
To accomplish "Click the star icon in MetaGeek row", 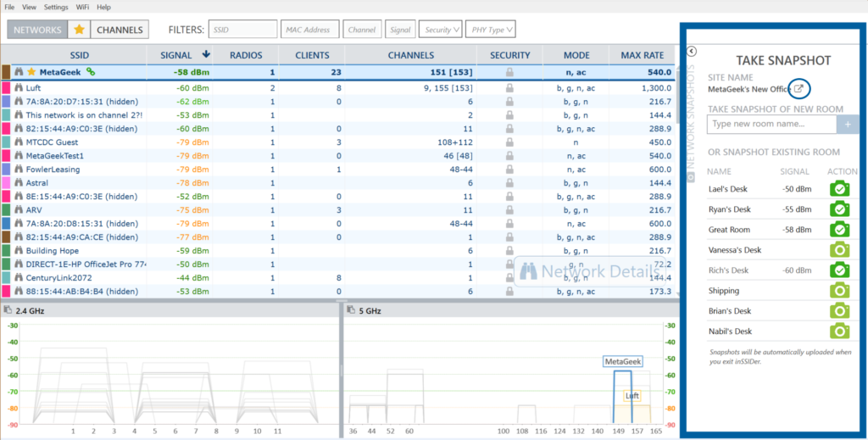I will 31,72.
